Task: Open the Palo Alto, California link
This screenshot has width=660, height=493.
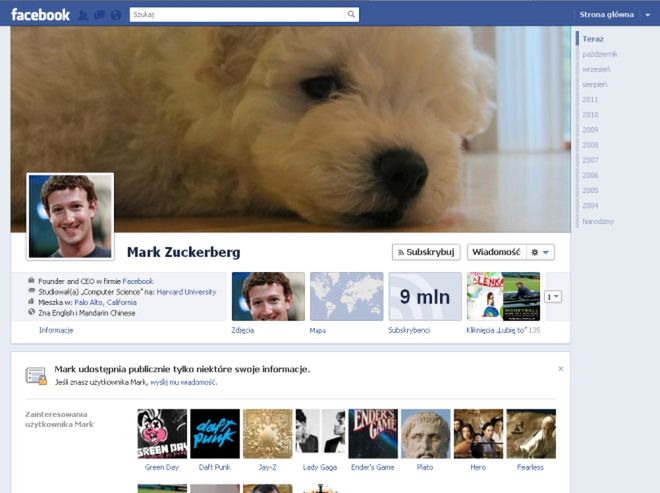Action: pyautogui.click(x=105, y=302)
